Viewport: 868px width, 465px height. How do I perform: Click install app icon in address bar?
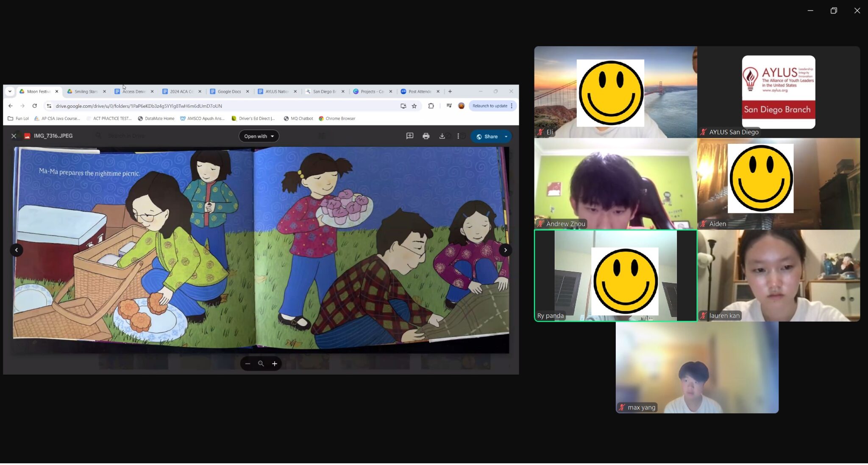click(403, 106)
